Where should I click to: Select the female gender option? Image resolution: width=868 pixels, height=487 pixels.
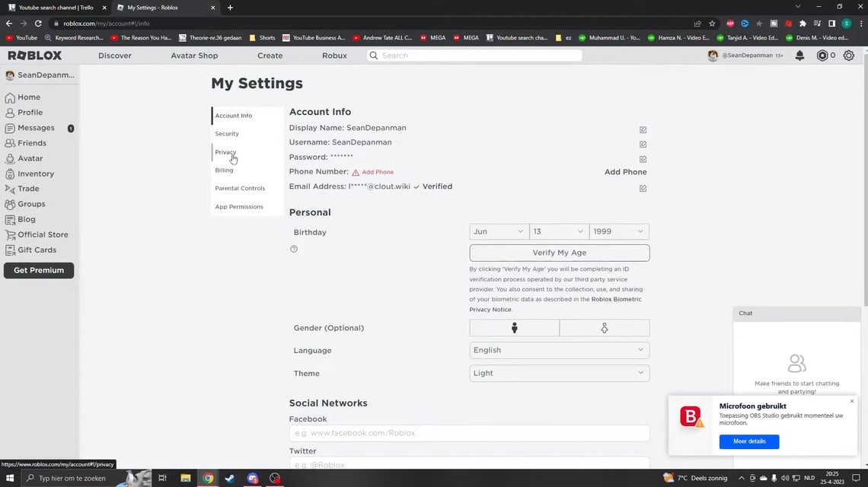coord(604,327)
